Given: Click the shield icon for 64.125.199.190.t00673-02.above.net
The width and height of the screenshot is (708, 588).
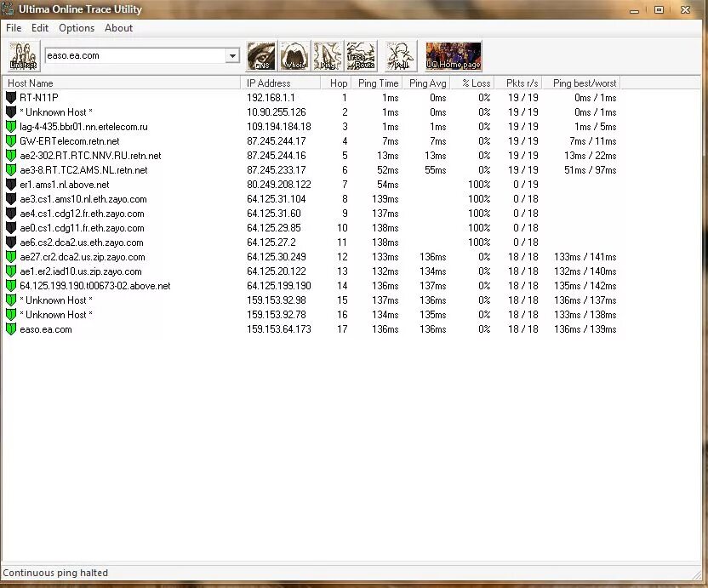Looking at the screenshot, I should coord(11,285).
